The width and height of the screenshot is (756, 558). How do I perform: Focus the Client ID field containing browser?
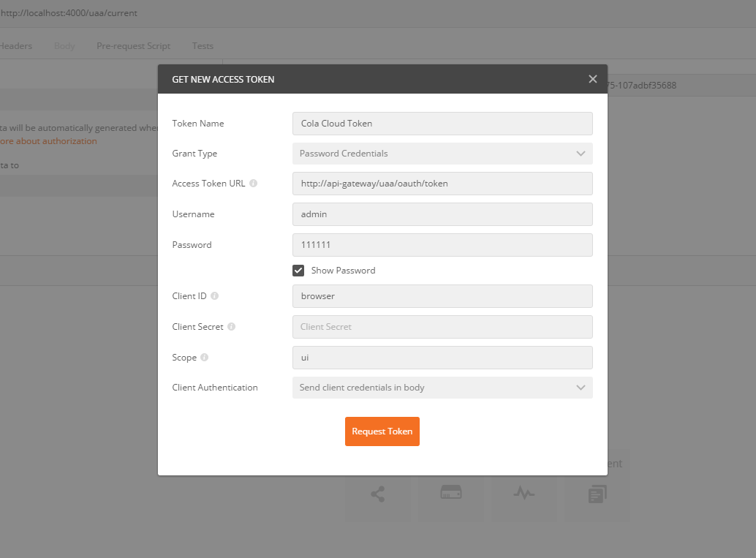[x=442, y=296]
